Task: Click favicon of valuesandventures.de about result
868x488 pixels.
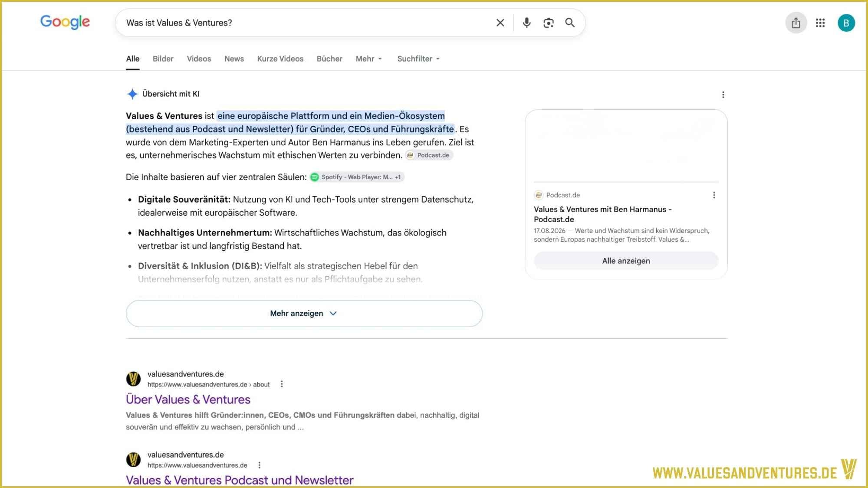Action: click(x=133, y=379)
